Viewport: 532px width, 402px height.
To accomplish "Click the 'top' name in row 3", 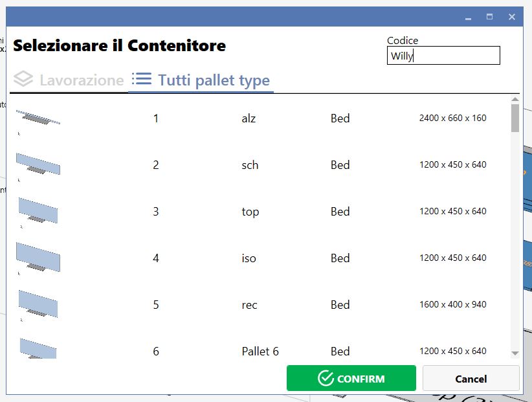I will (250, 212).
